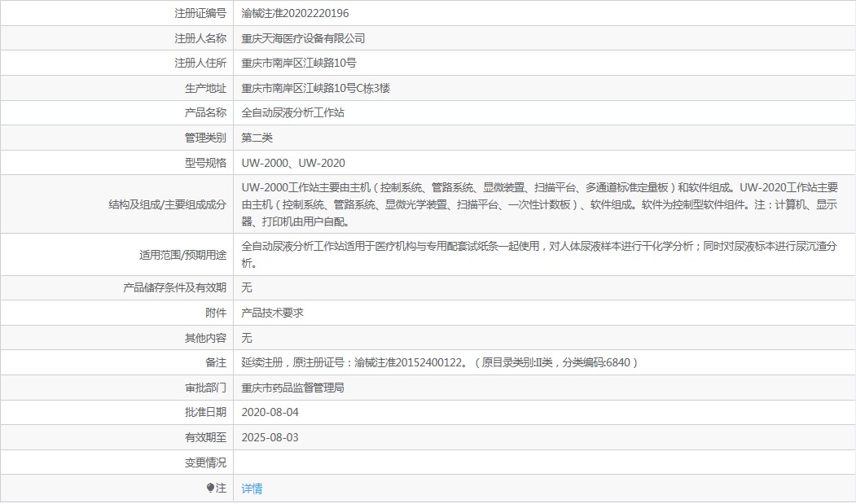Select 无 in the 其他内容 row
Viewport: 856px width, 504px height.
pyautogui.click(x=247, y=338)
